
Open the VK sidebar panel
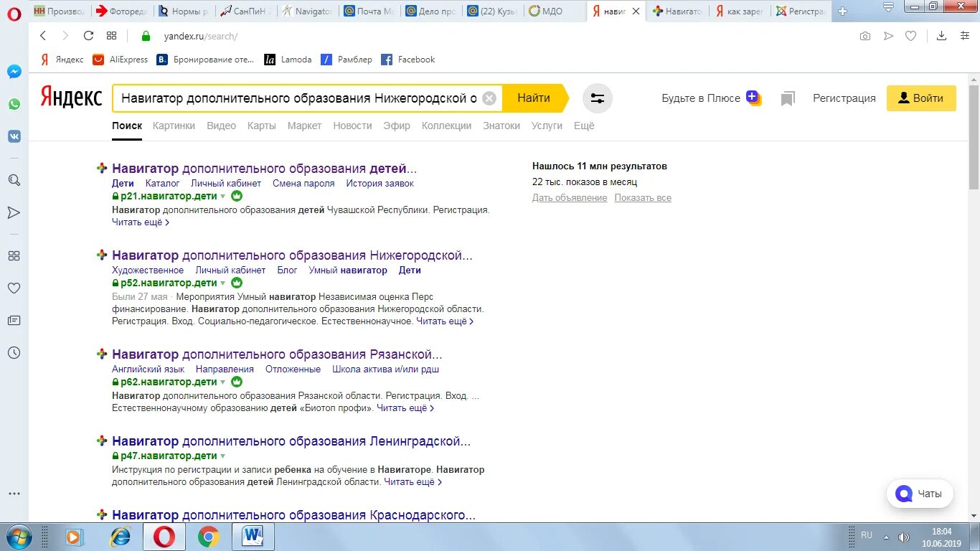14,136
